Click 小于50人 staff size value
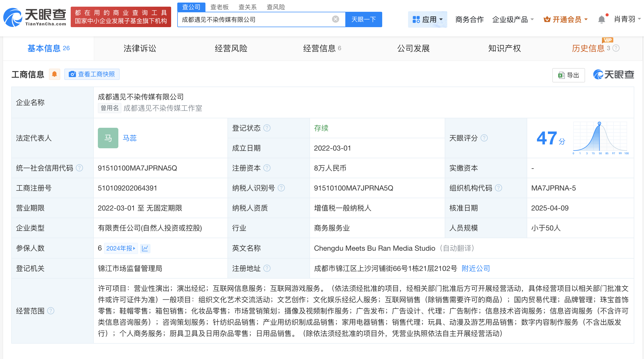The height and width of the screenshot is (359, 644). coord(546,228)
